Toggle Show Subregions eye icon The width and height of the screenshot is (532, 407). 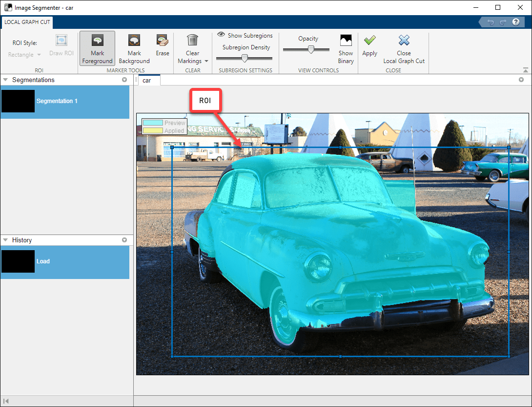tap(221, 35)
